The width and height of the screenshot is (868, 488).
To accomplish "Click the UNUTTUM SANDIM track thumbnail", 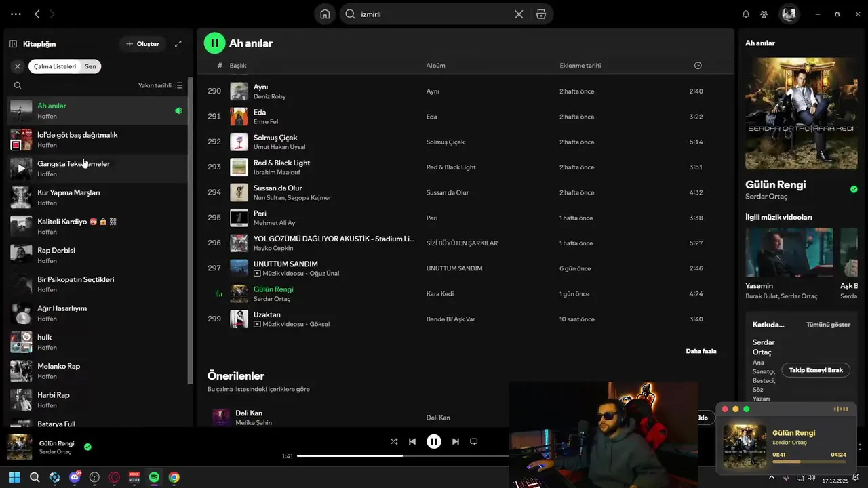I will click(x=239, y=268).
